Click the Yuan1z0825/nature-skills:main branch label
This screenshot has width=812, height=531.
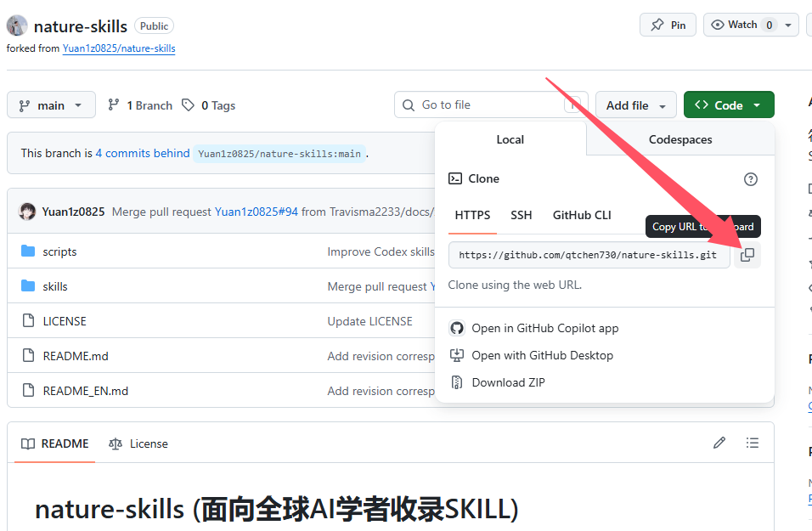point(279,154)
